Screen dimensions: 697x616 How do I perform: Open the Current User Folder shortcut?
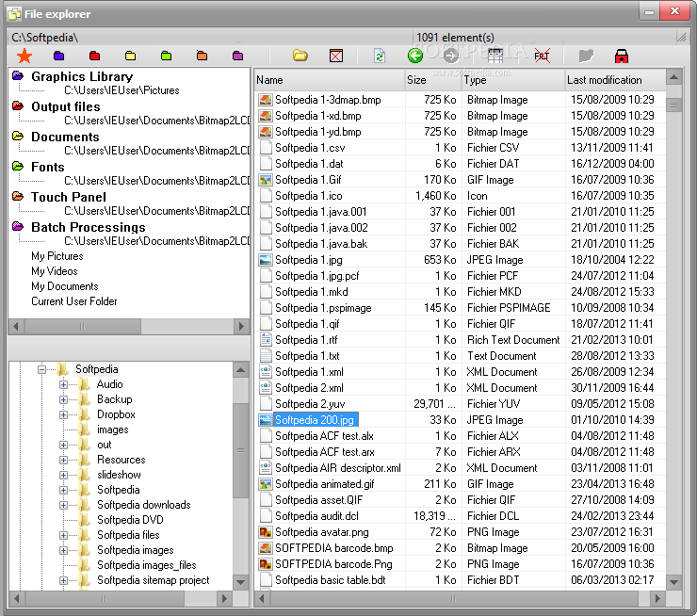73,301
